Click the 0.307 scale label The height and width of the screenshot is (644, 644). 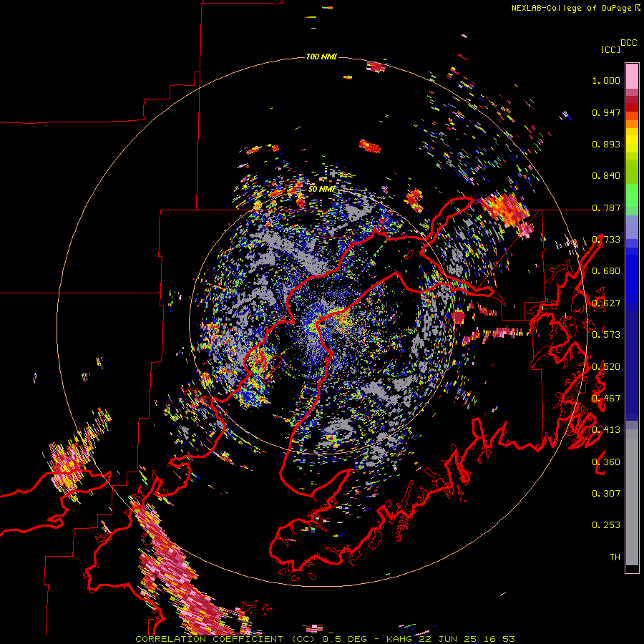pos(606,494)
